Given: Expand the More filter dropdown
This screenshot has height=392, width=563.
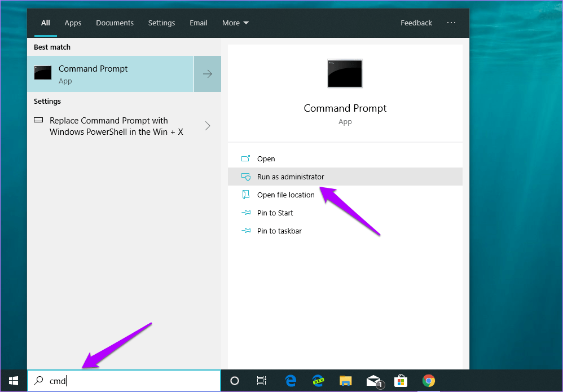Looking at the screenshot, I should pos(235,23).
